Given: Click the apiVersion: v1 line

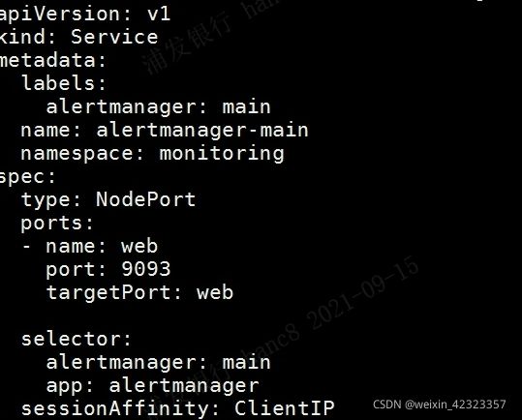Looking at the screenshot, I should click(85, 15).
